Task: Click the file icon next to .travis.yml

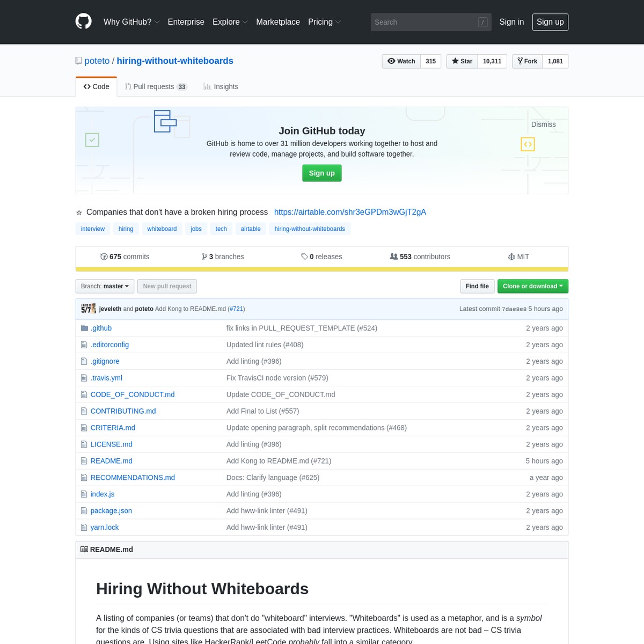Action: pyautogui.click(x=84, y=378)
